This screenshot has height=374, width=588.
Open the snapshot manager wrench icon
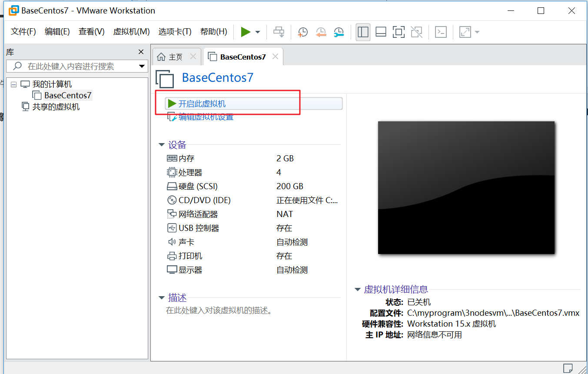[x=339, y=32]
